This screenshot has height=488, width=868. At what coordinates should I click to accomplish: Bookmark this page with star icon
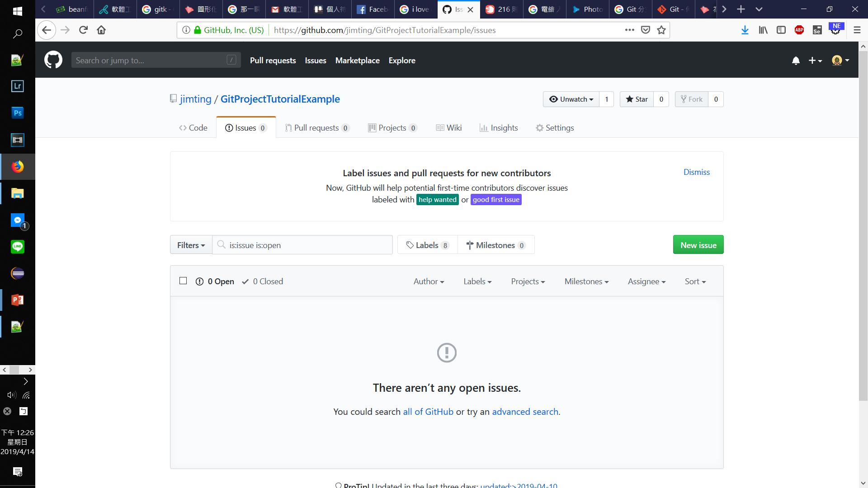click(661, 30)
